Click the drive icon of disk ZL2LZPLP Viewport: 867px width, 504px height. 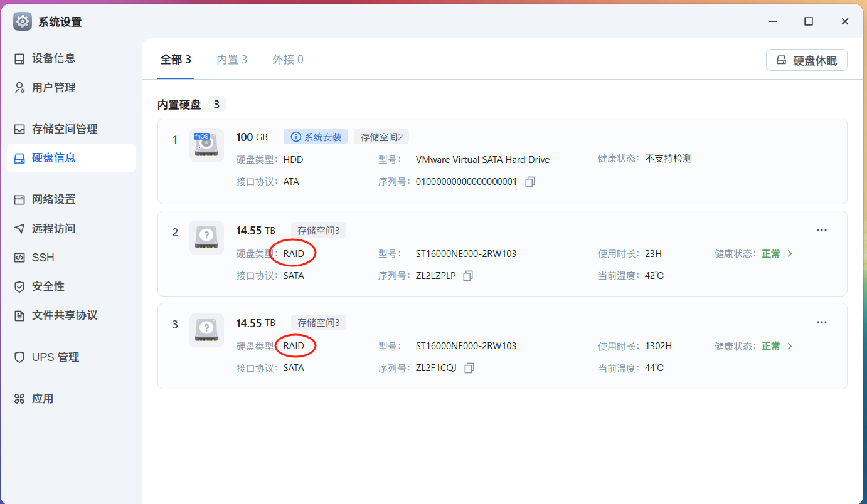tap(206, 238)
